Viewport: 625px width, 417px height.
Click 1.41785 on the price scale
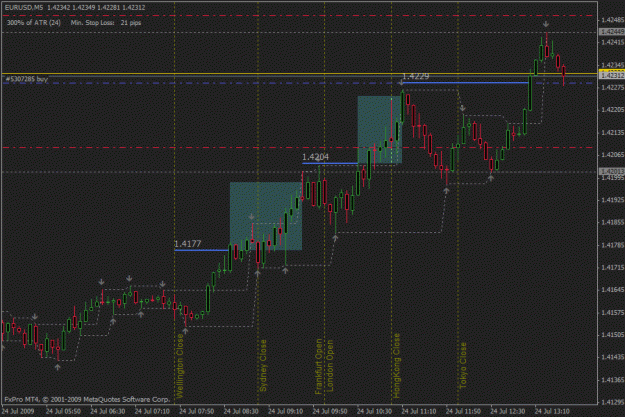tap(613, 245)
